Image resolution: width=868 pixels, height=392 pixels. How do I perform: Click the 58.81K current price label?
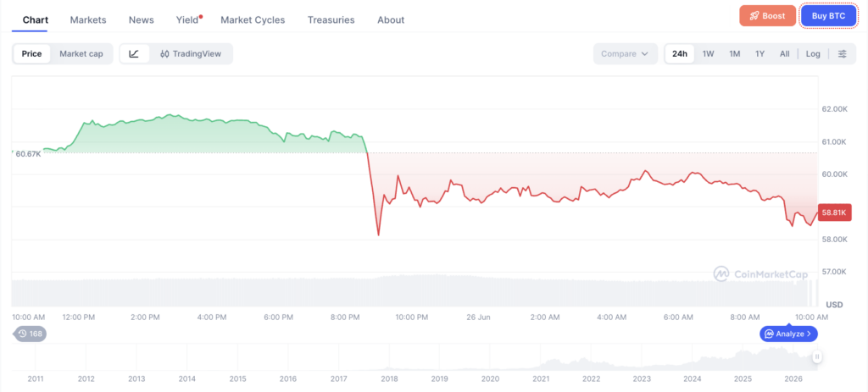coord(835,213)
